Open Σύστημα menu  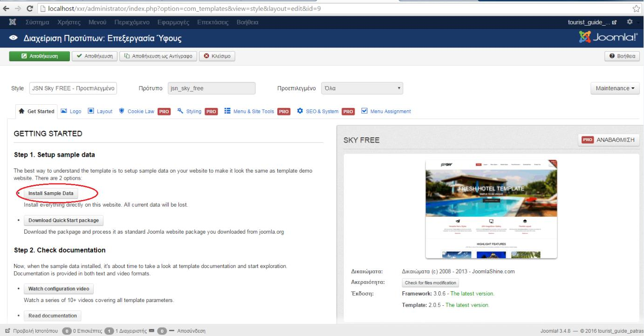click(38, 22)
